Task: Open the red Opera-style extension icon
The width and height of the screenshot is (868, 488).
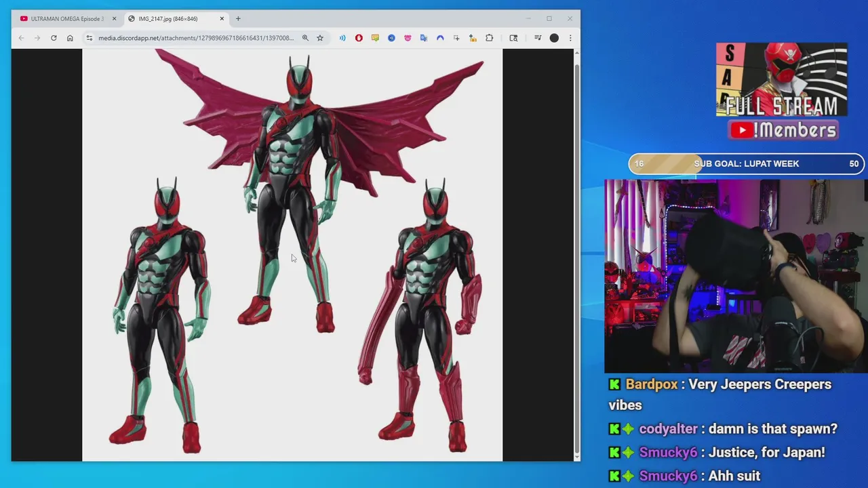Action: tap(359, 38)
